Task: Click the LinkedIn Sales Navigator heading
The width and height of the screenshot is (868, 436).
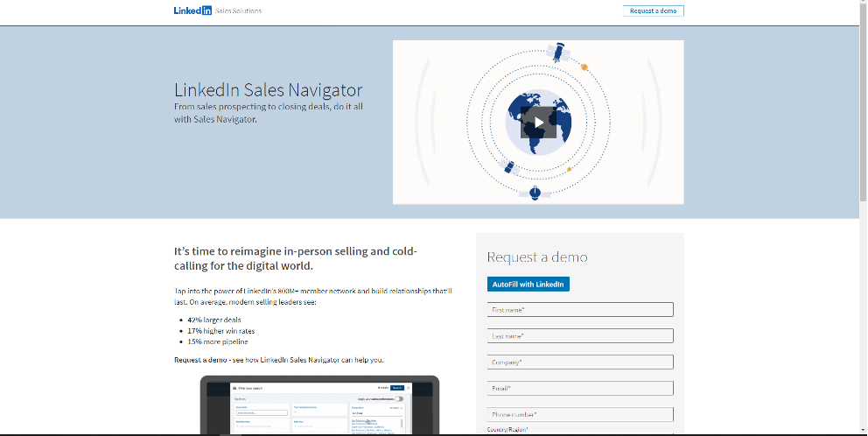Action: pyautogui.click(x=269, y=90)
